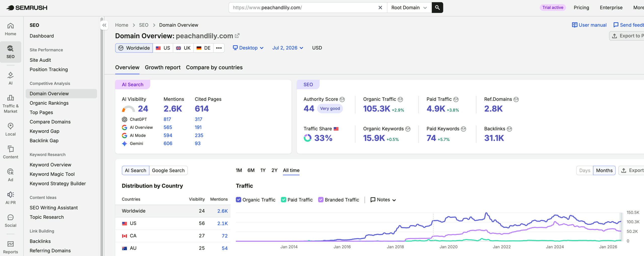Expand Notes dropdown in Traffic chart
Screen dimensions: 644x256
(x=383, y=200)
